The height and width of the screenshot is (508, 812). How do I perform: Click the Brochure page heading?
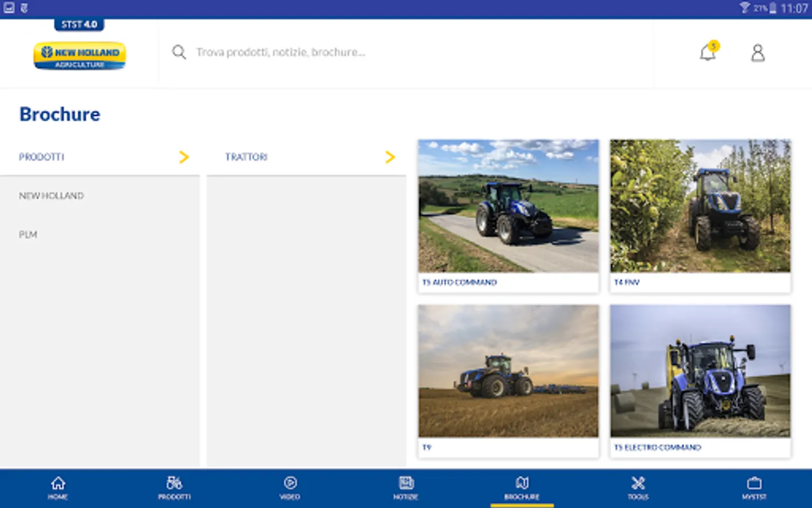pyautogui.click(x=60, y=115)
